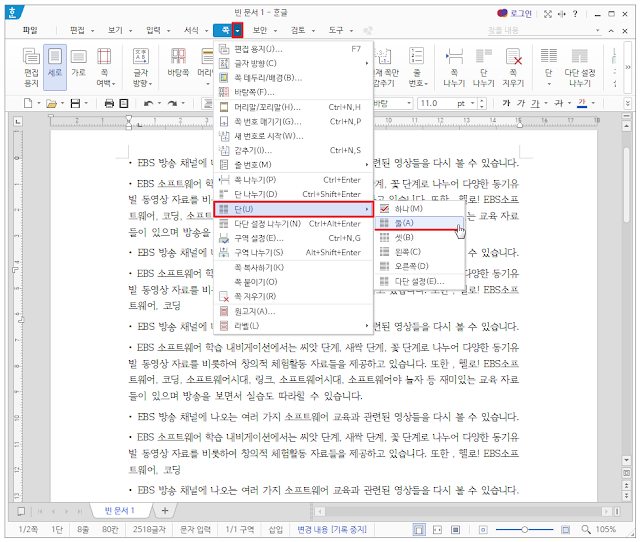Open 다단 설정(E) dialog entry

click(x=419, y=281)
